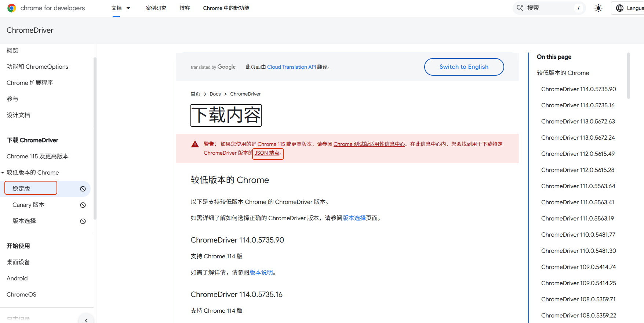Viewport: 644px width, 323px height.
Task: Jump to ChromeDriver 114.0.5735.16 in On this page
Action: pyautogui.click(x=578, y=105)
